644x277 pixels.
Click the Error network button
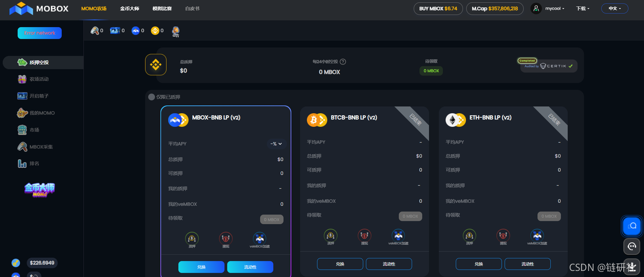point(40,33)
